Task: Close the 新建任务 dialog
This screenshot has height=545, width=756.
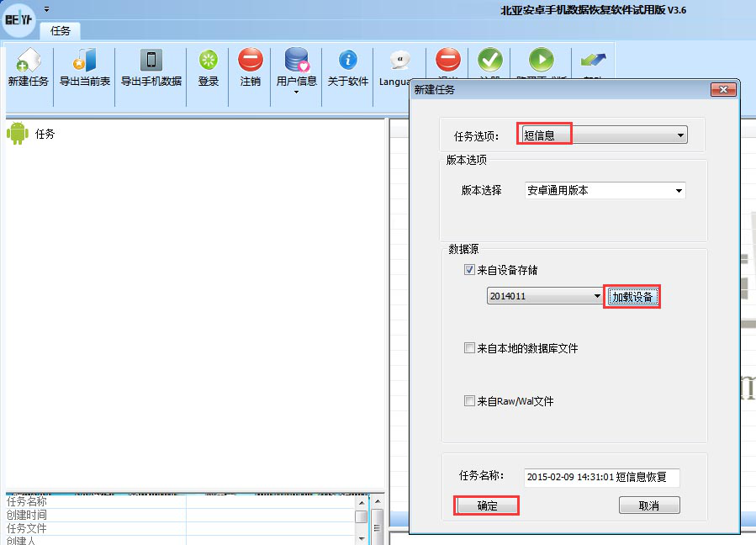Action: click(x=723, y=89)
